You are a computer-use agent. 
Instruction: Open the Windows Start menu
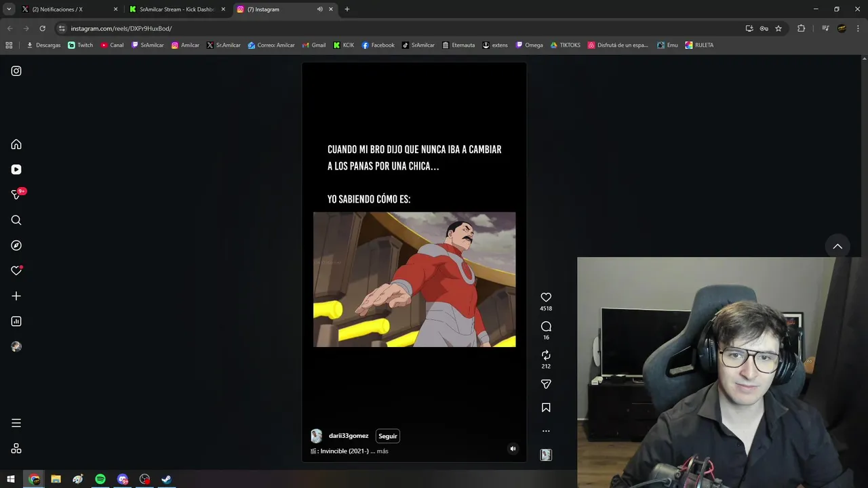(x=11, y=479)
